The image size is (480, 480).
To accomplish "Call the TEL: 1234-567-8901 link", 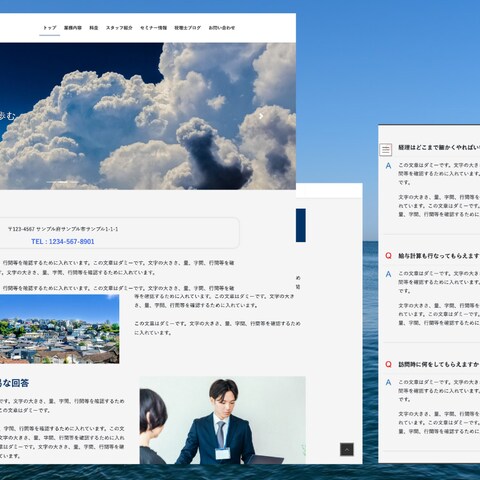I will click(x=63, y=241).
